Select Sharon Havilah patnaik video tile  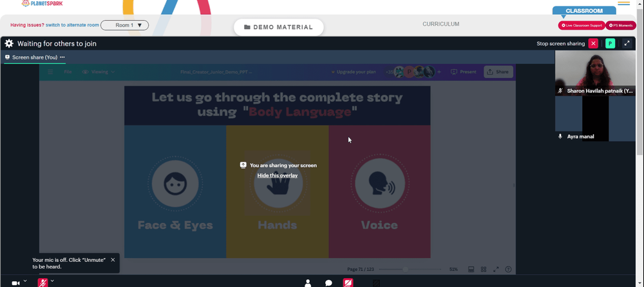point(595,73)
